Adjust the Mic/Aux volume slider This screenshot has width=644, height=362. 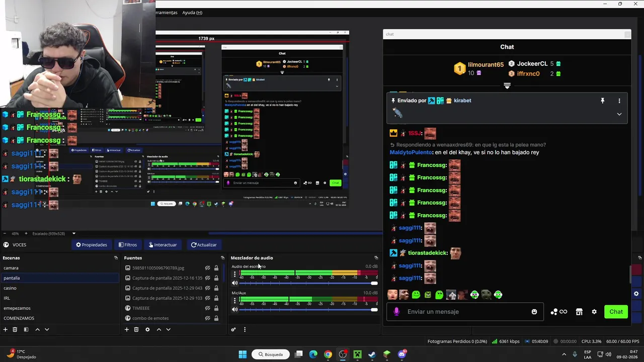click(x=309, y=309)
